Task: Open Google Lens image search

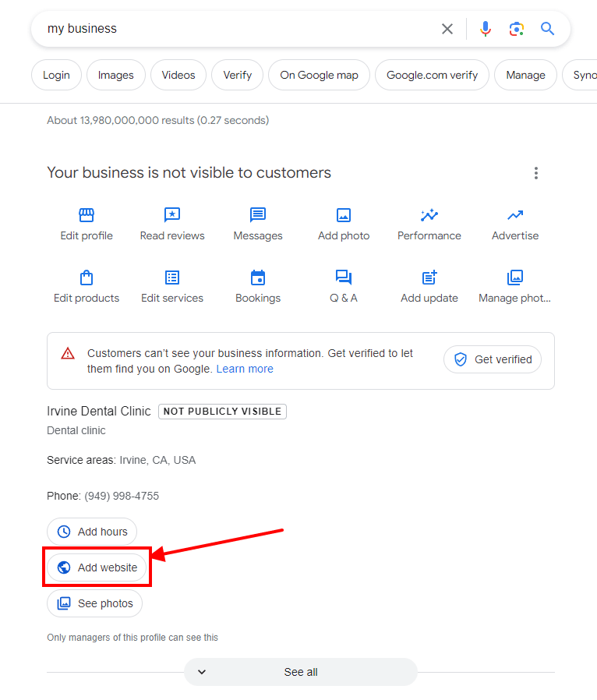Action: click(x=516, y=28)
